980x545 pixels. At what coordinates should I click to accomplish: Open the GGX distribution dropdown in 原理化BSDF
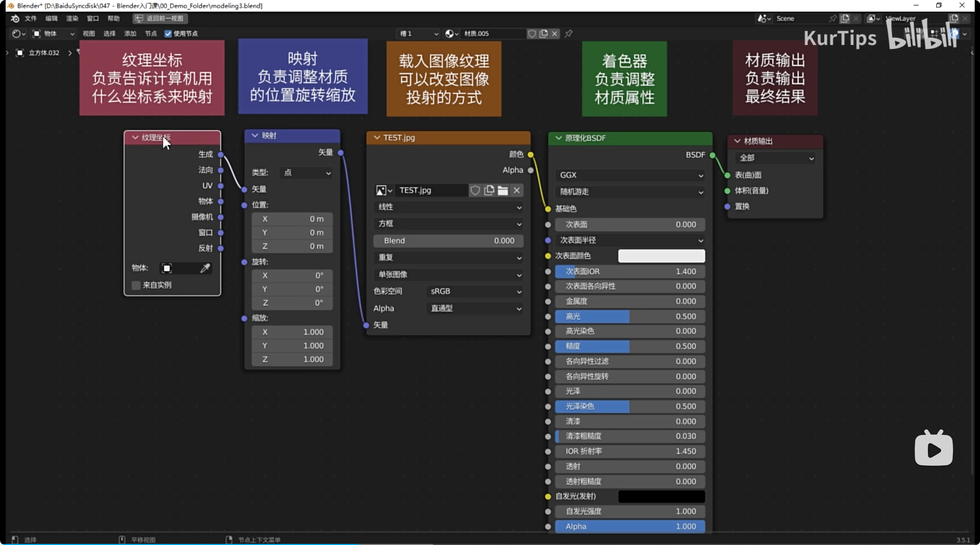click(630, 175)
